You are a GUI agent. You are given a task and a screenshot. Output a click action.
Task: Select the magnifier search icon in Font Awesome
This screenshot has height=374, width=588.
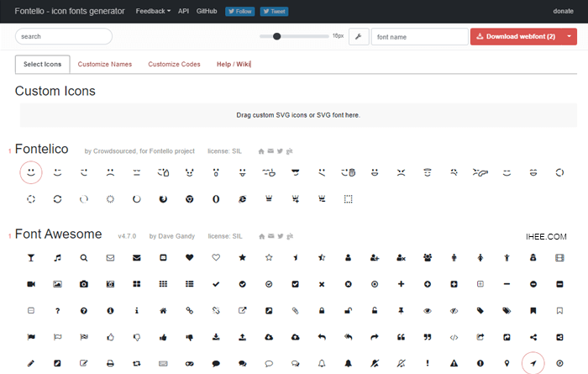coord(84,258)
